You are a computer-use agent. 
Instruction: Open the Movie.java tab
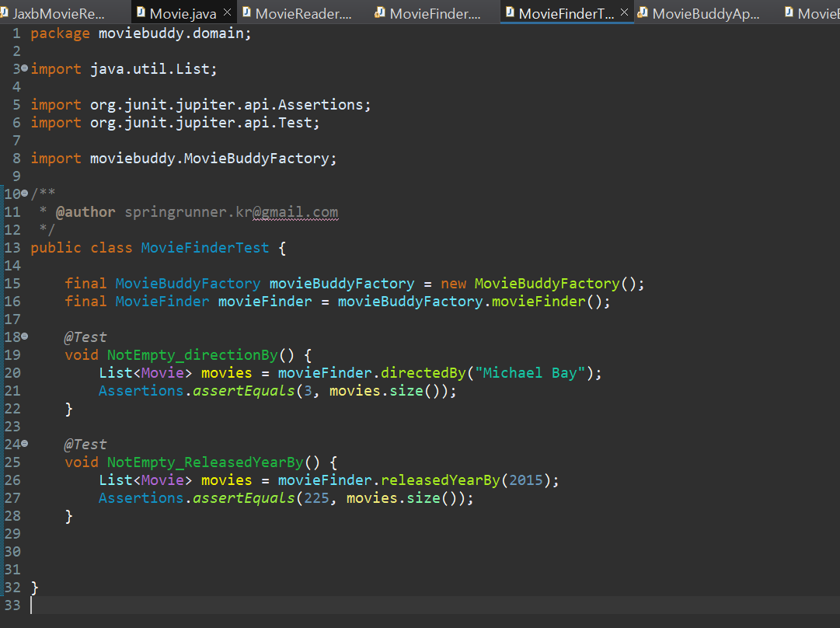click(x=183, y=13)
